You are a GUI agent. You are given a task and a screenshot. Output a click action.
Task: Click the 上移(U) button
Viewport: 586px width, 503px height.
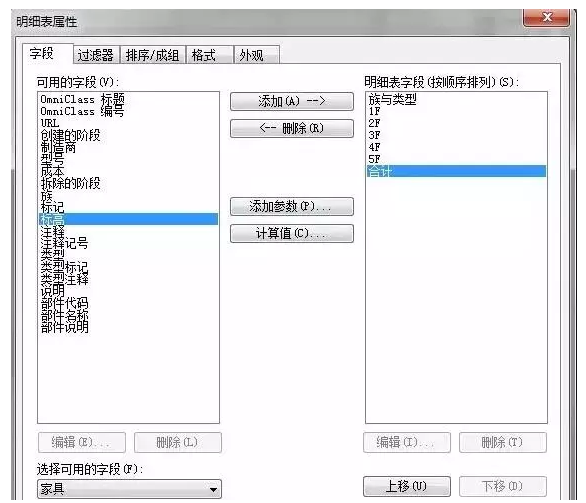click(x=407, y=486)
